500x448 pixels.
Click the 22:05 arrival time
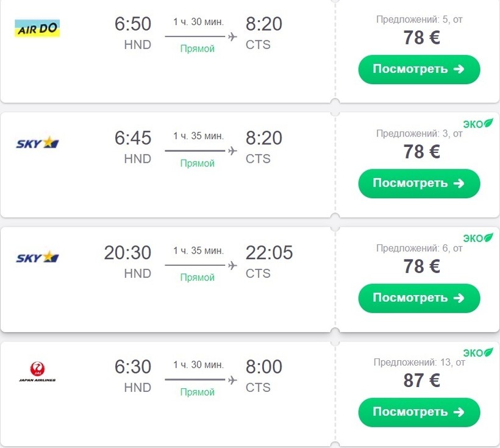(x=269, y=252)
